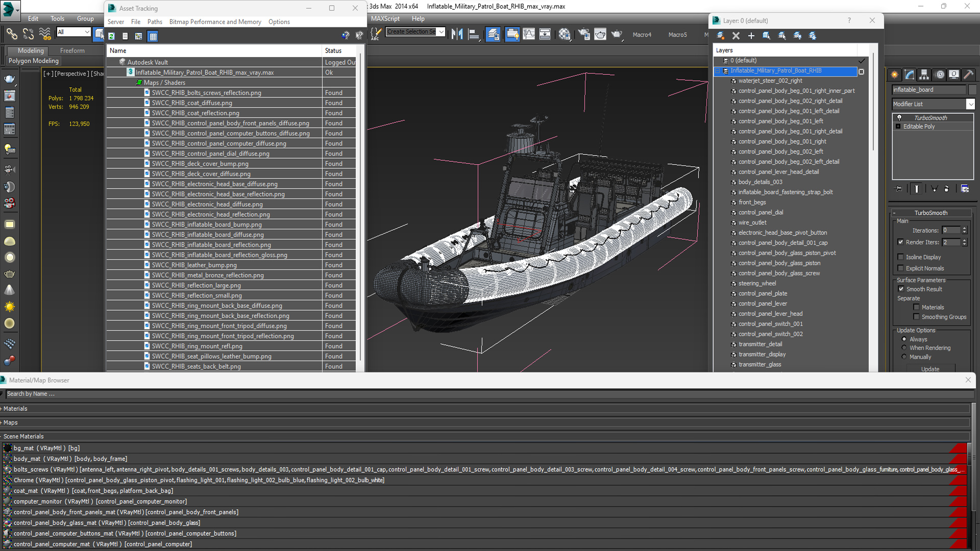This screenshot has height=551, width=980.
Task: Open the Create Selection Set dropdown
Action: [441, 32]
